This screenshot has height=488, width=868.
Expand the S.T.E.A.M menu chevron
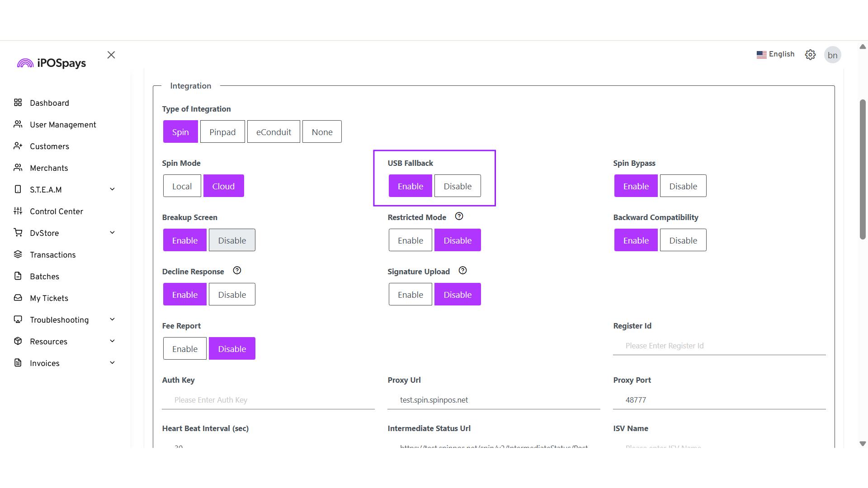click(112, 189)
